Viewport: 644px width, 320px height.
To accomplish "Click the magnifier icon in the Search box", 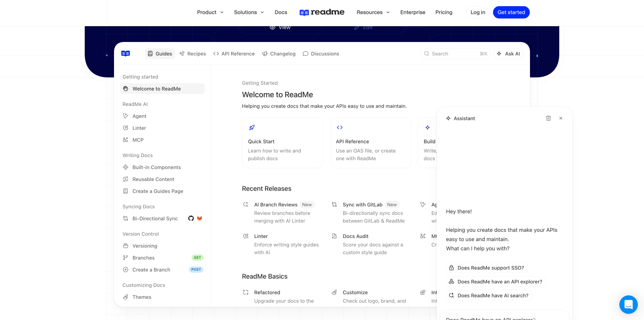I will pos(427,54).
